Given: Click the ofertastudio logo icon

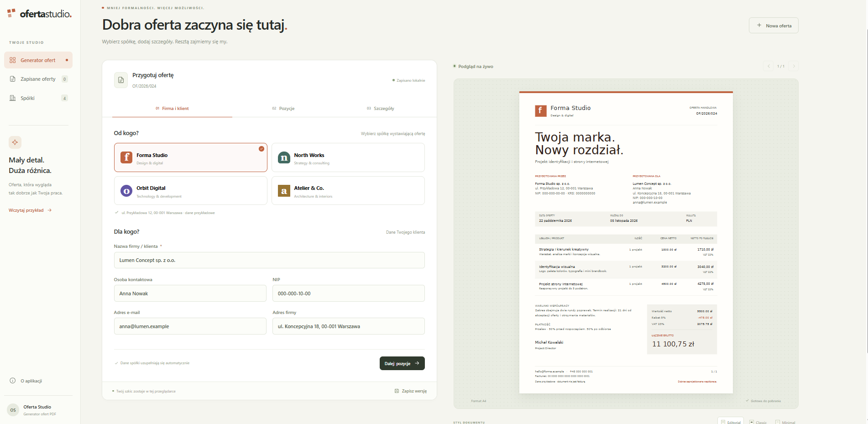Looking at the screenshot, I should [x=11, y=13].
